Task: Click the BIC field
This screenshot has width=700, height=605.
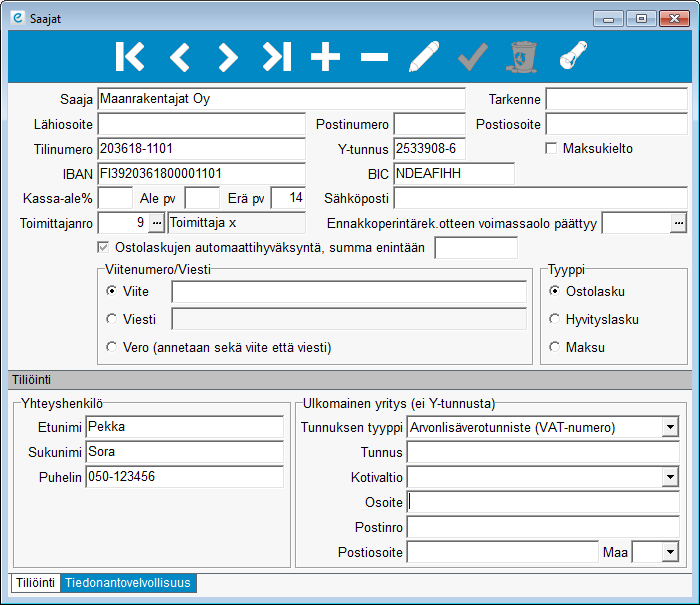Action: (454, 174)
